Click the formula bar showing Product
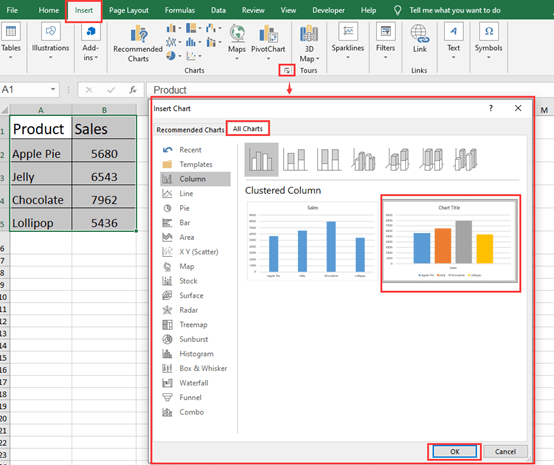The height and width of the screenshot is (465, 554). [350, 90]
